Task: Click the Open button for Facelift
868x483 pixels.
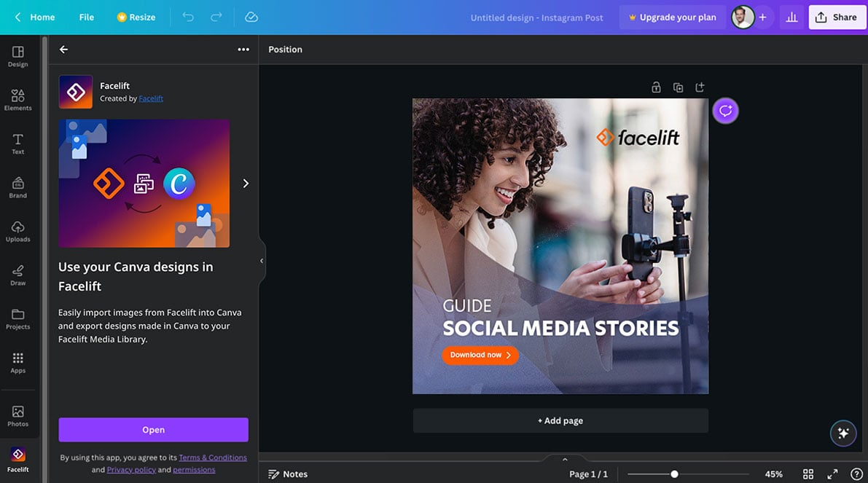Action: coord(153,430)
